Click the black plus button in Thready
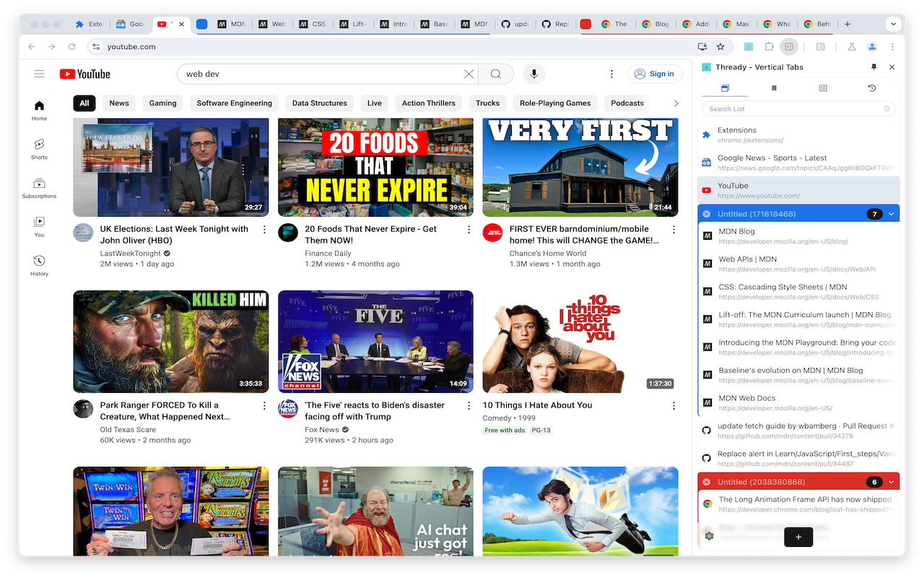 798,537
